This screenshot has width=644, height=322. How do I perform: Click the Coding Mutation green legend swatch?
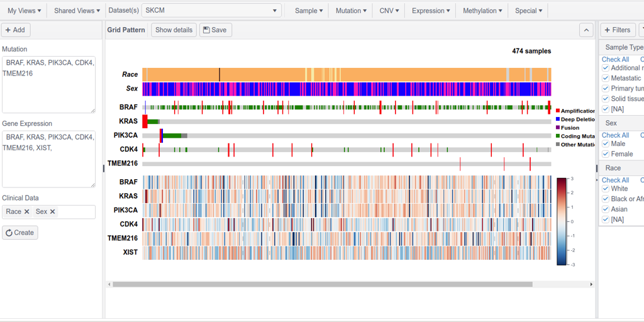click(558, 136)
